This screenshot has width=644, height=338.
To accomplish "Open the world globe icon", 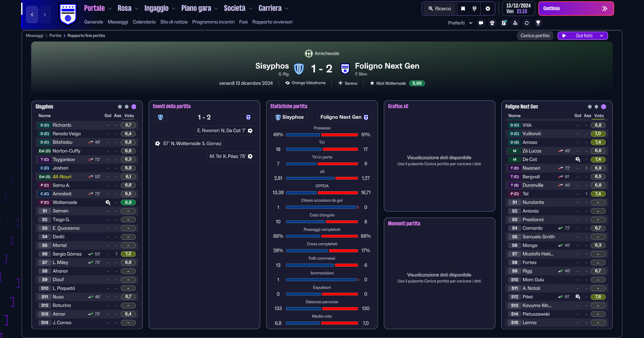I will (x=474, y=9).
